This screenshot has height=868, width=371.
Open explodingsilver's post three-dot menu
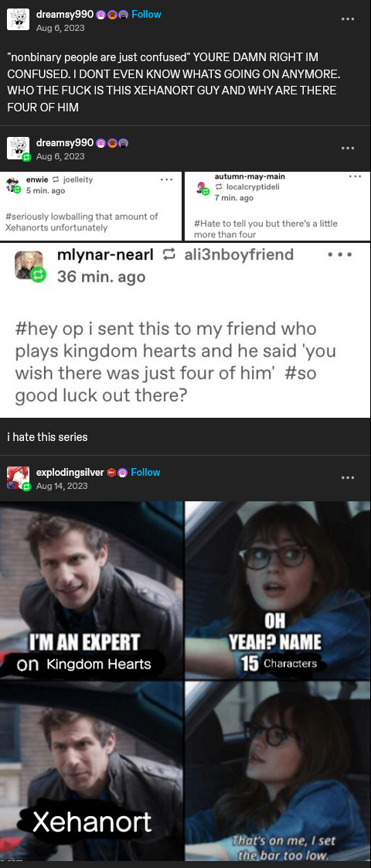tap(347, 478)
